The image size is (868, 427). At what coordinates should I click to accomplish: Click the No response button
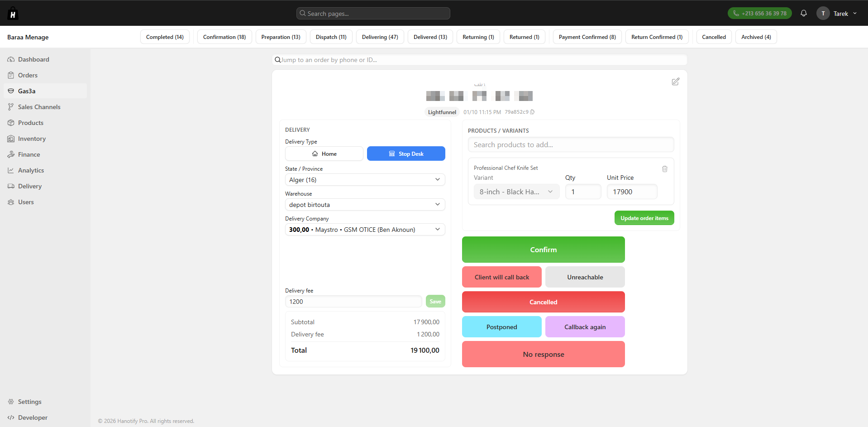[544, 354]
